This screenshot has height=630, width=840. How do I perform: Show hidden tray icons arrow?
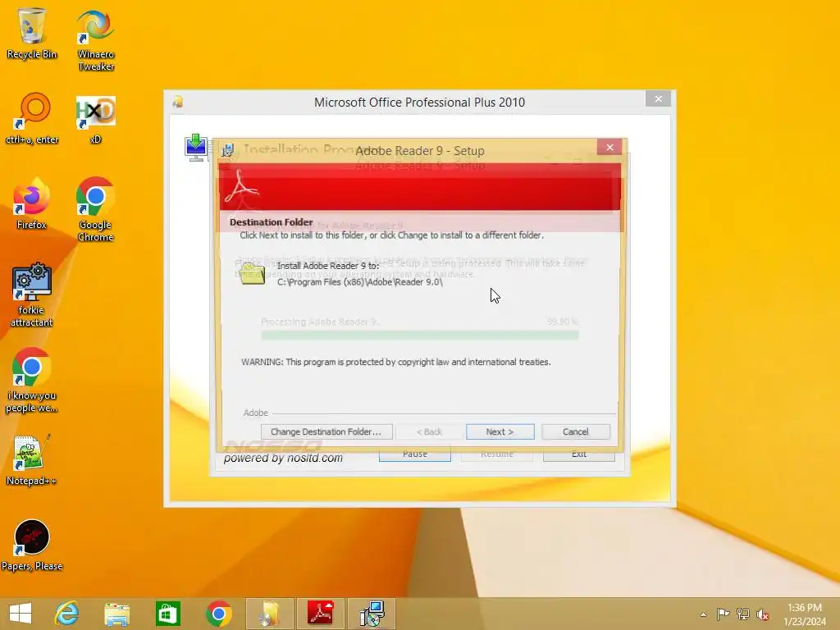point(703,614)
